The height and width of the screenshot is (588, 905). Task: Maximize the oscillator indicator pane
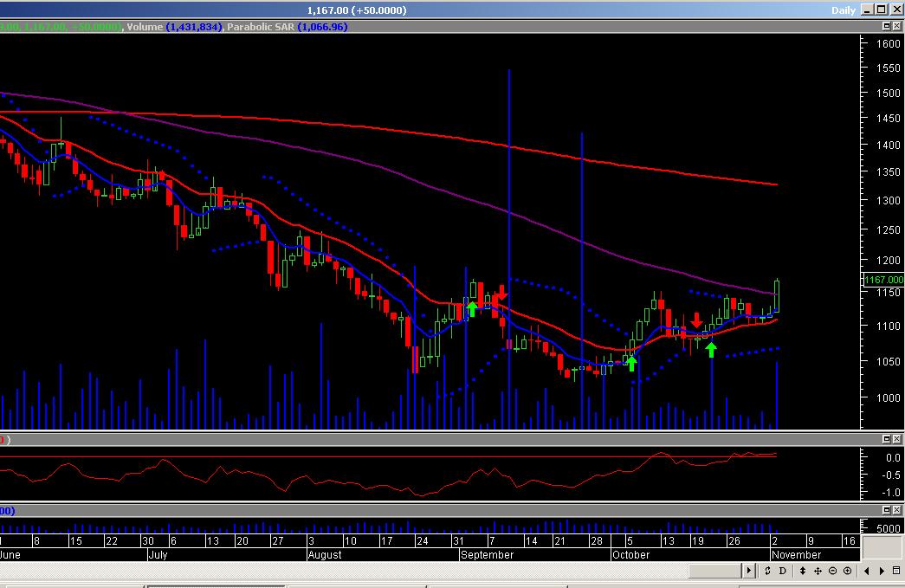coord(885,440)
